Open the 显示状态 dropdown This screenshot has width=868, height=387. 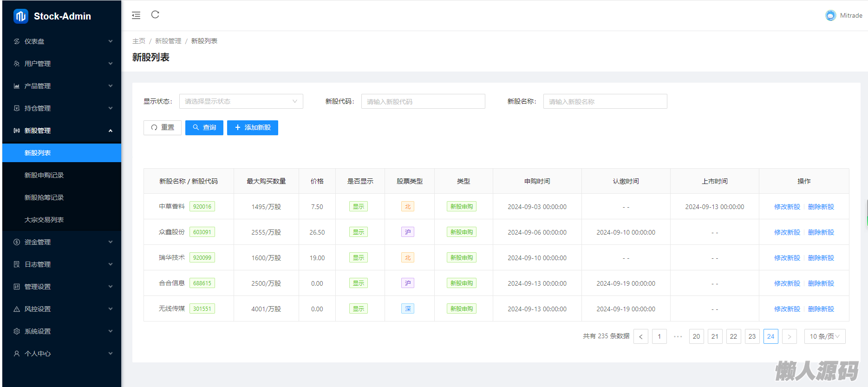241,101
